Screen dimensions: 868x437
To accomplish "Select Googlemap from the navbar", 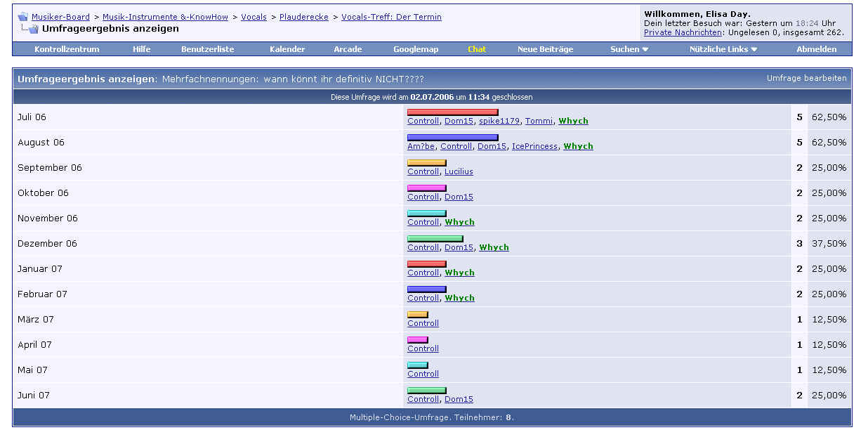I will tap(416, 49).
